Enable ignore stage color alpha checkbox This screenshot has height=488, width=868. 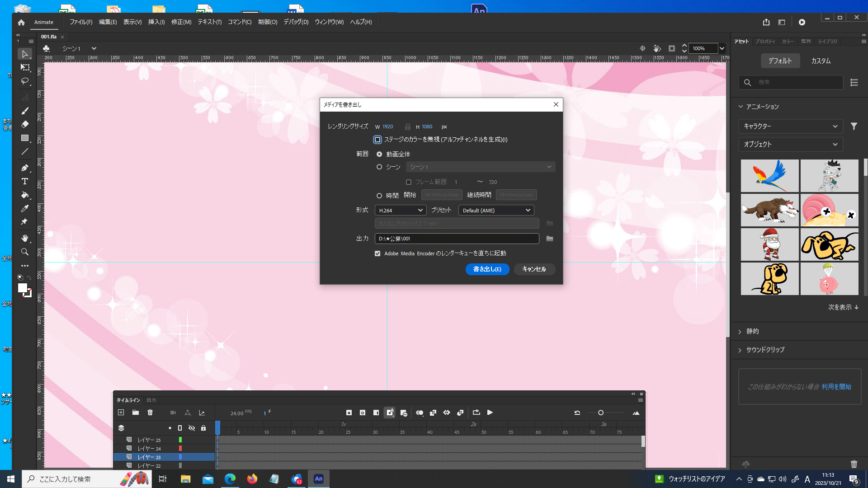(x=377, y=140)
